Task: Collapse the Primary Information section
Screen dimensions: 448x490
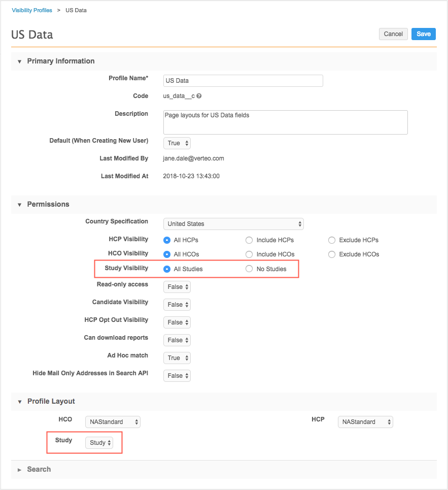Action: 20,61
